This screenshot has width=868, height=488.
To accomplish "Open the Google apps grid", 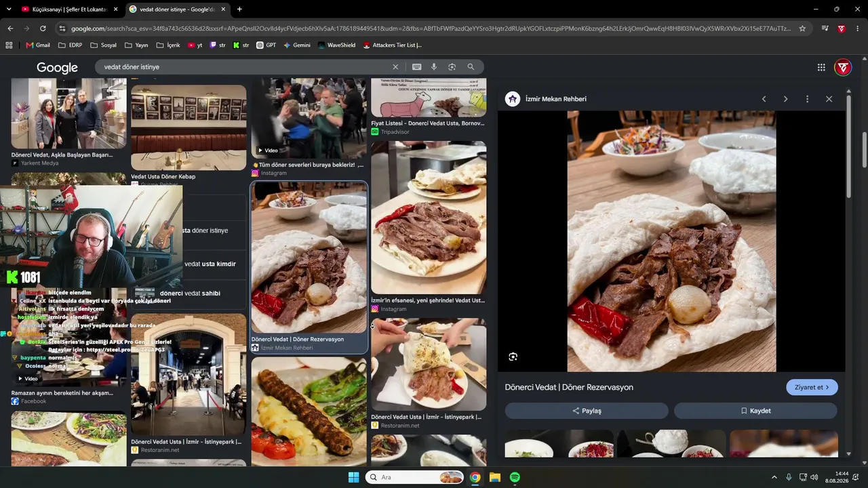I will [821, 67].
